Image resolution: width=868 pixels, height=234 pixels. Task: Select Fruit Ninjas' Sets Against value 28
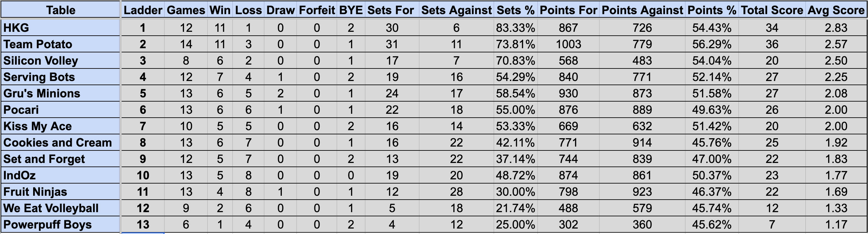point(456,192)
